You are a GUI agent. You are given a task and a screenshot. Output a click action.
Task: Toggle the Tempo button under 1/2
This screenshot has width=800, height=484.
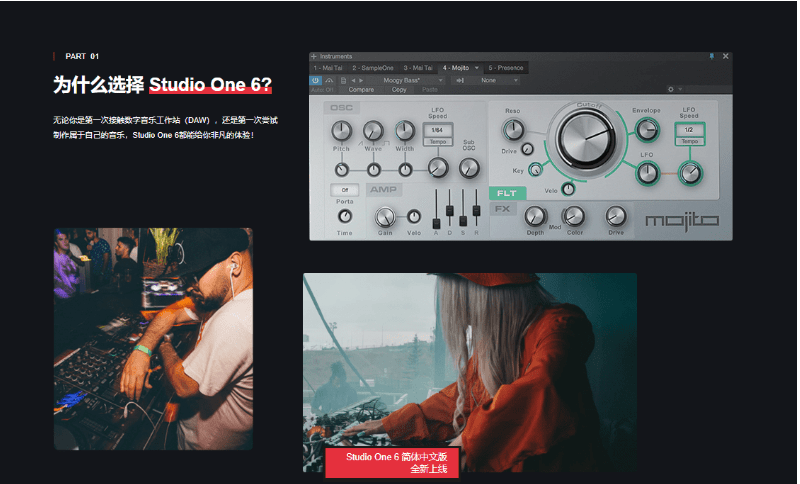click(690, 141)
